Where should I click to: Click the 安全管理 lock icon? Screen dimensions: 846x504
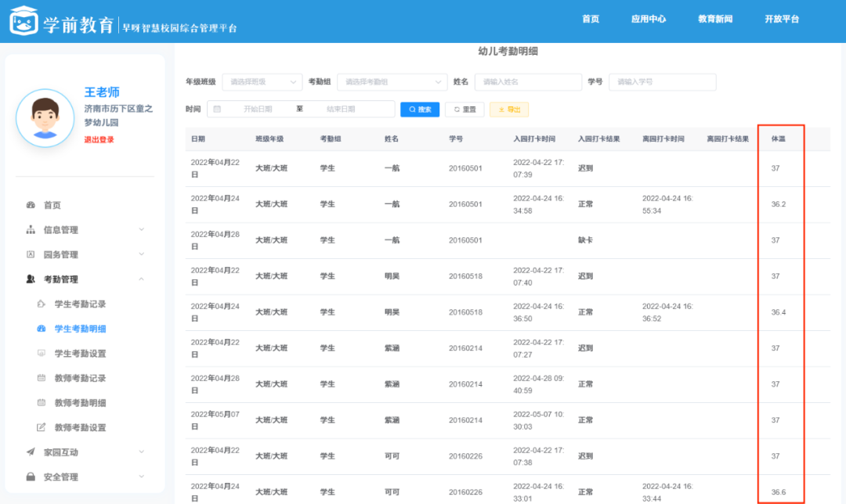pos(31,477)
